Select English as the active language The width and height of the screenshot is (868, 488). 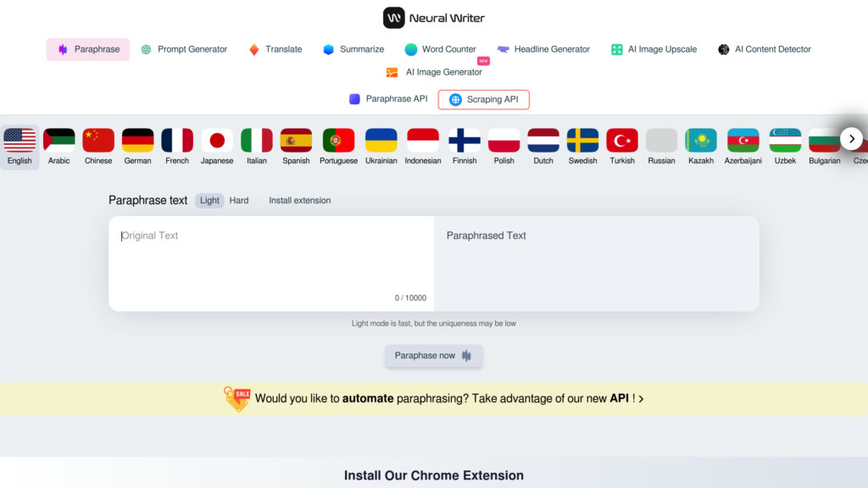tap(19, 147)
